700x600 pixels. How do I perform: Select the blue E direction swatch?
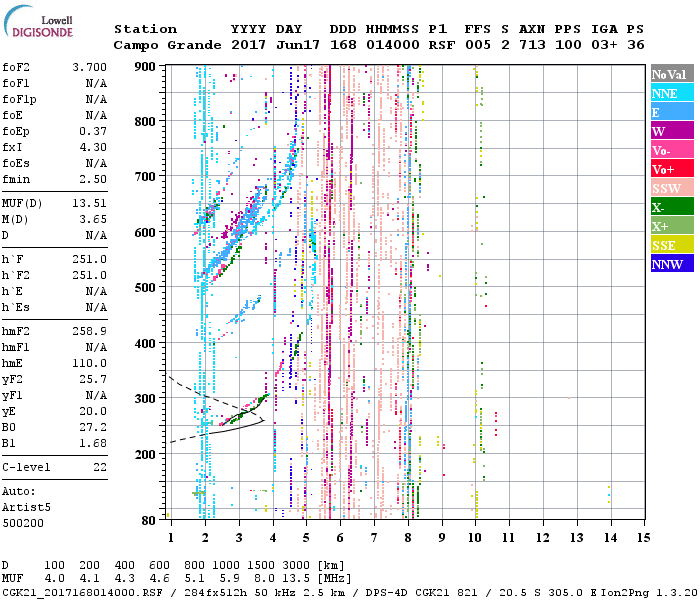click(669, 112)
